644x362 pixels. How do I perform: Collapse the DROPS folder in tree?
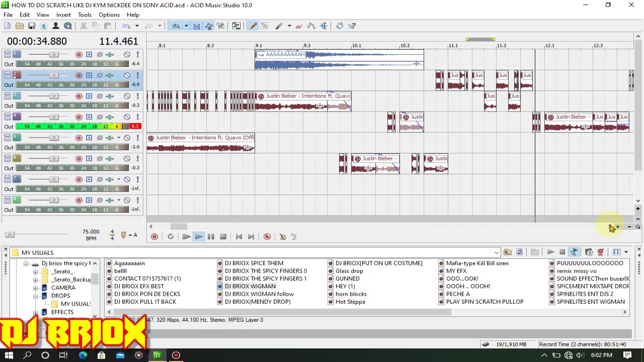[36, 296]
